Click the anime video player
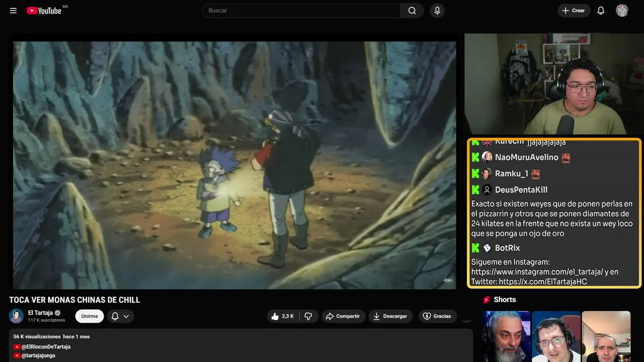 point(234,165)
